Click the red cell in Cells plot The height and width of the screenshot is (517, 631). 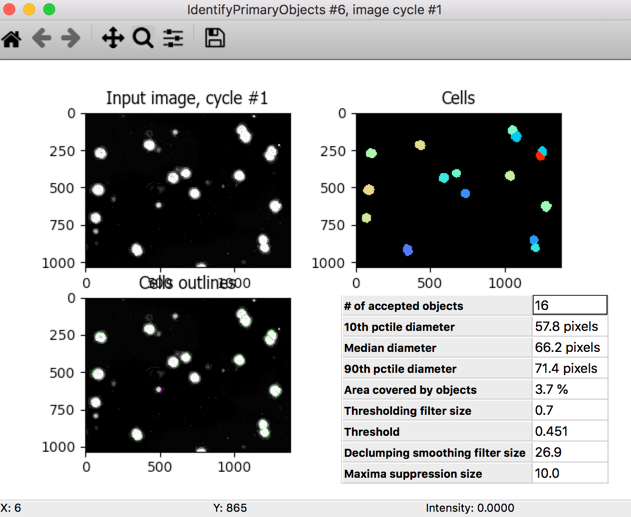540,156
